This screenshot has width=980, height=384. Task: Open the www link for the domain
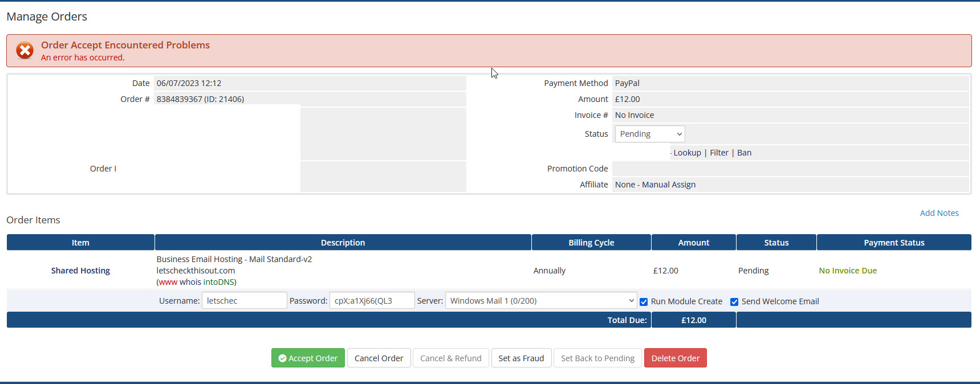168,282
